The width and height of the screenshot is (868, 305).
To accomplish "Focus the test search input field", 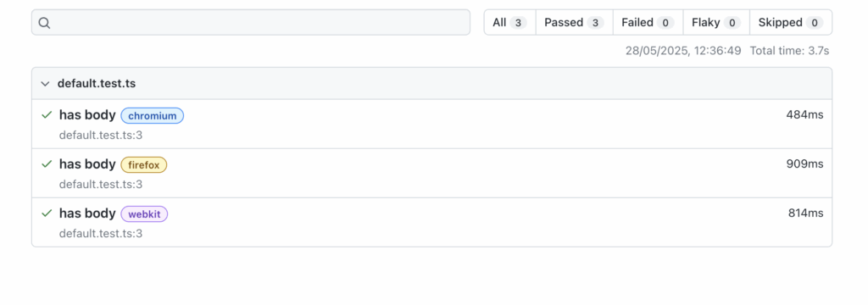I will 251,22.
